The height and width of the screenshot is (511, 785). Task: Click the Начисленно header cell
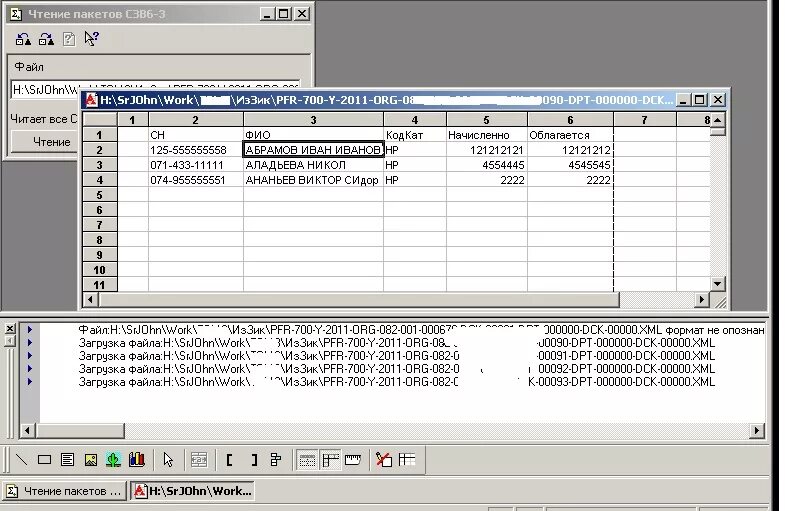(x=487, y=135)
